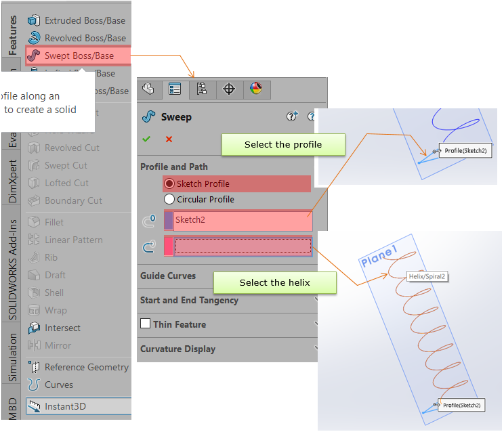504x434 pixels.
Task: Click the Sweep title icon
Action: (x=148, y=116)
